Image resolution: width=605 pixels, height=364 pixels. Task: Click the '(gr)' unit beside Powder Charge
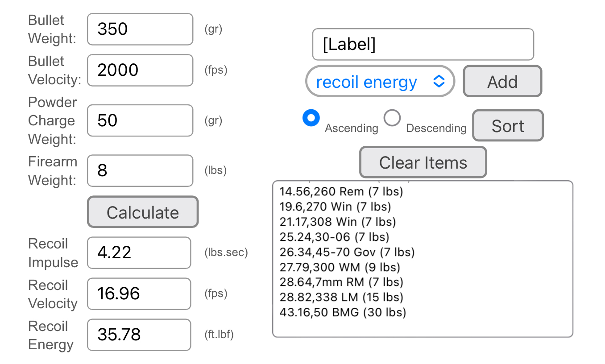point(213,120)
